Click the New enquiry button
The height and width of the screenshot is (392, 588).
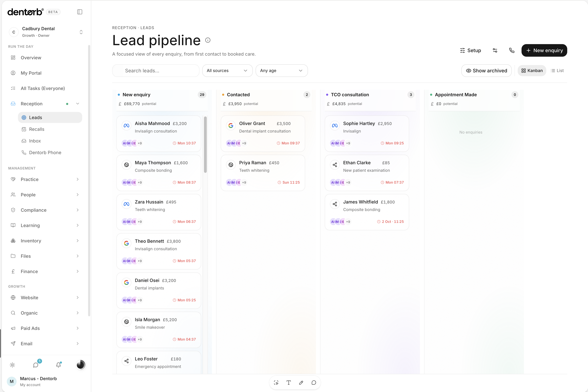544,50
